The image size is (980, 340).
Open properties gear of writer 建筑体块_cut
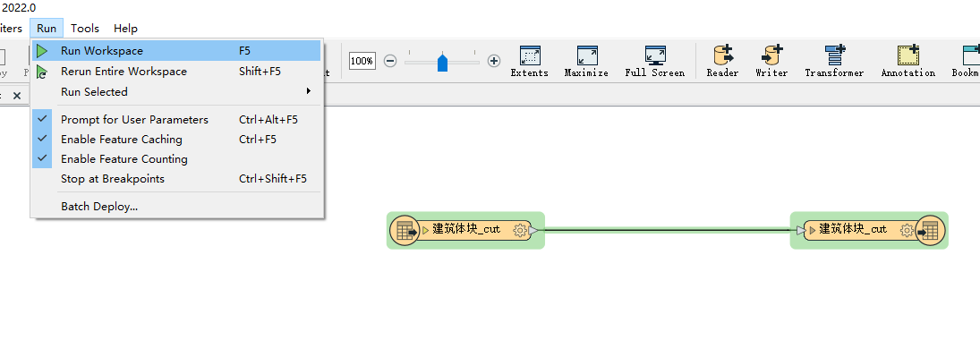[907, 231]
